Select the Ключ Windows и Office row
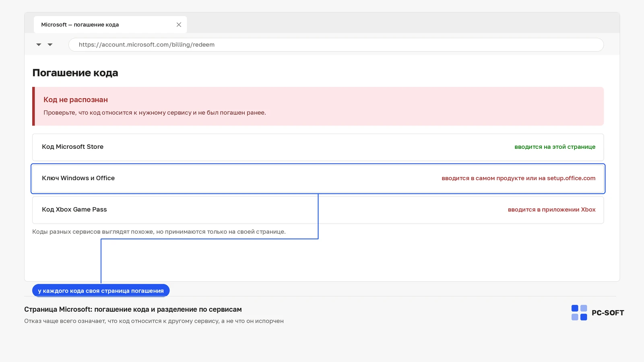 coord(318,179)
